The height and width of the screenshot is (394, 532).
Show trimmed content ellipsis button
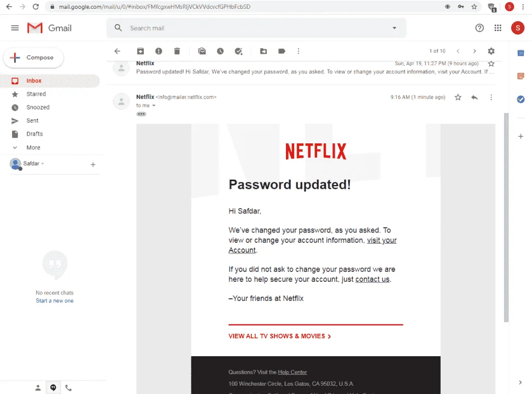(141, 114)
